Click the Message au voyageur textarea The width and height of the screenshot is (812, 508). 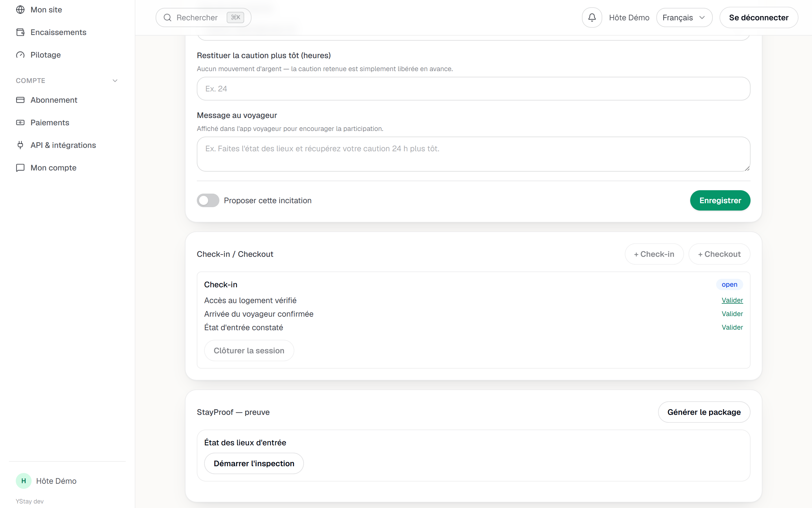pos(473,154)
